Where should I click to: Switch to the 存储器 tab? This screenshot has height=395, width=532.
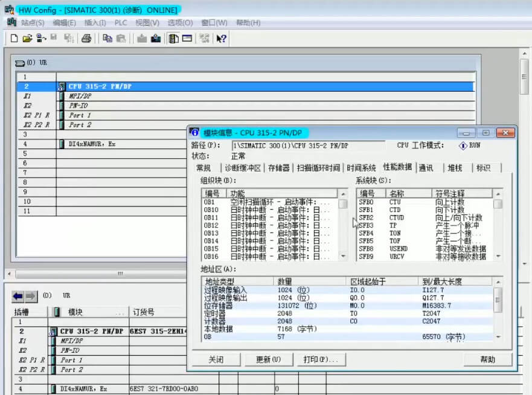pyautogui.click(x=279, y=168)
